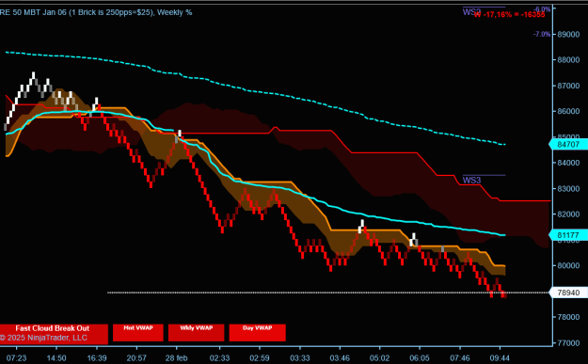Viewport: 588px width, 364px height.
Task: Select the 84707 cyan price marker
Action: pos(568,144)
